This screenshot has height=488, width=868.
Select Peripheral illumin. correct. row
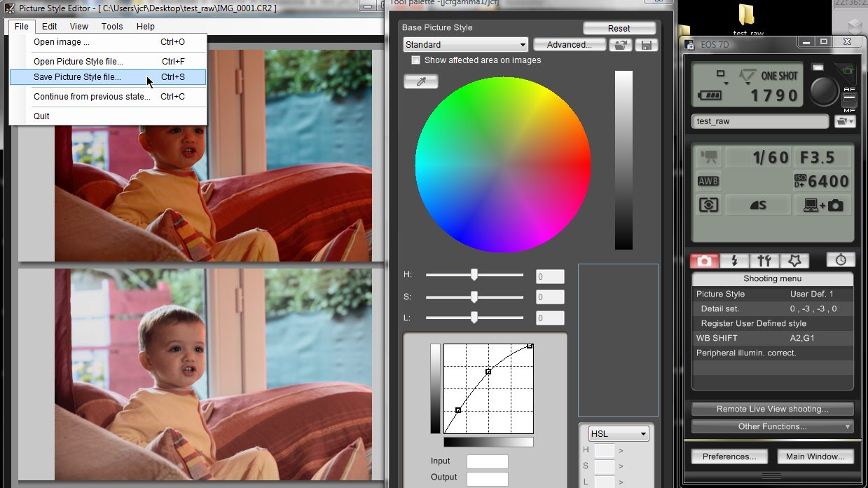point(773,353)
